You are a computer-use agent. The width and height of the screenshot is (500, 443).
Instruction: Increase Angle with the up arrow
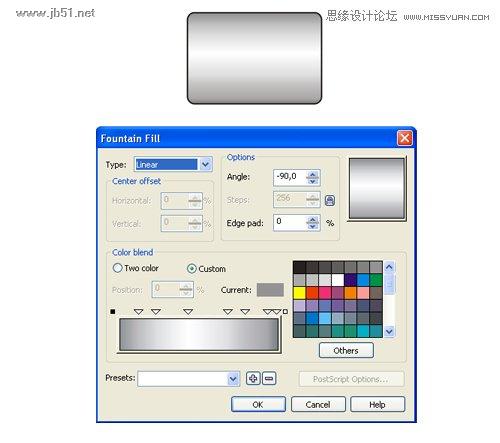tap(312, 174)
